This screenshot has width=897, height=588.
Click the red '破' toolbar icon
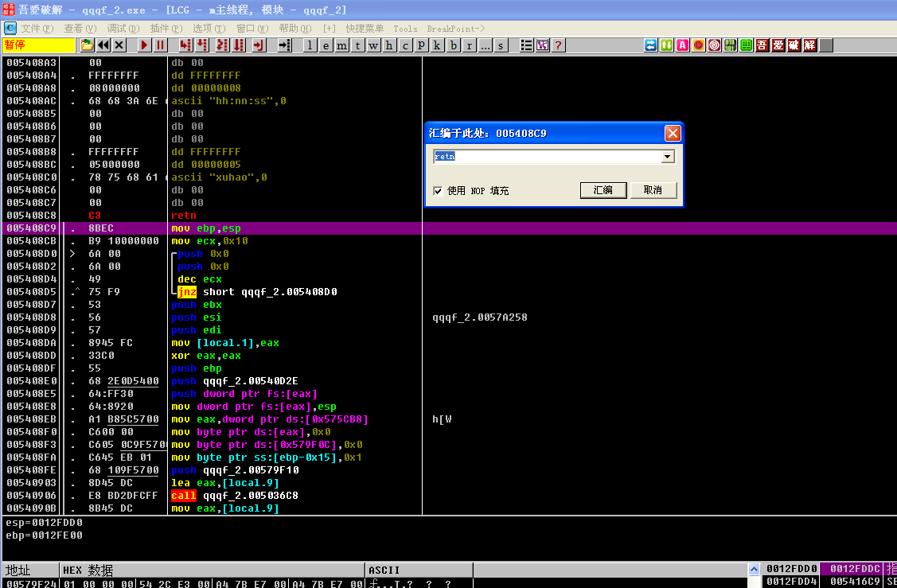(x=794, y=45)
